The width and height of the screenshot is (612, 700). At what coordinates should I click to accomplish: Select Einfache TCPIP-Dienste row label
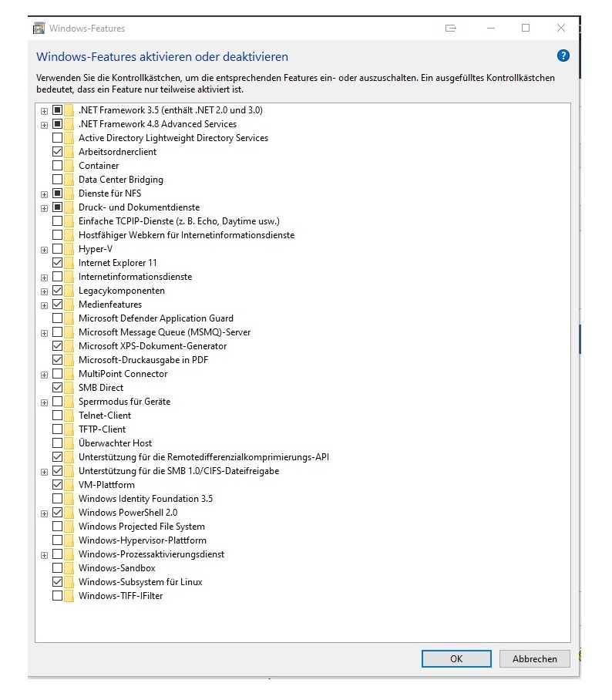tap(179, 221)
